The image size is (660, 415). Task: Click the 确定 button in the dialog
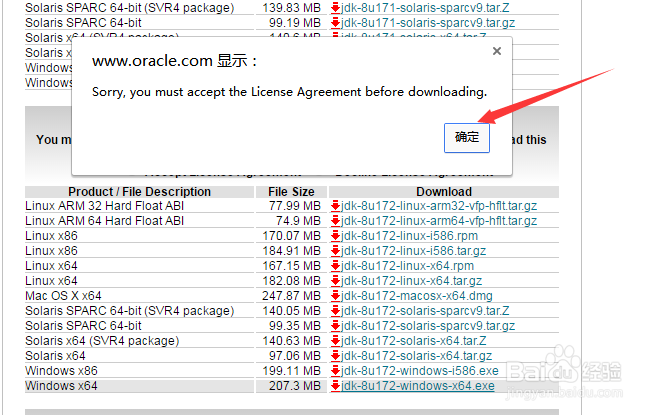(x=467, y=138)
